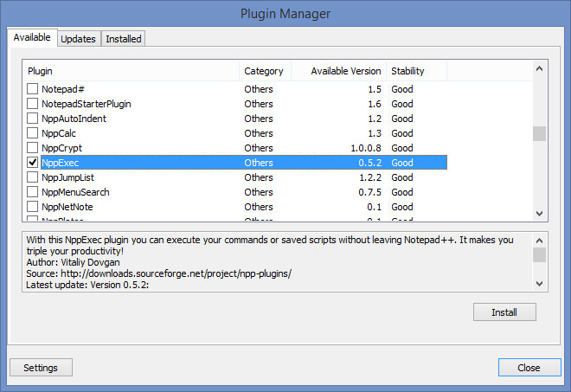571x392 pixels.
Task: Select the NotepadStarterPlugin row name
Action: [87, 104]
